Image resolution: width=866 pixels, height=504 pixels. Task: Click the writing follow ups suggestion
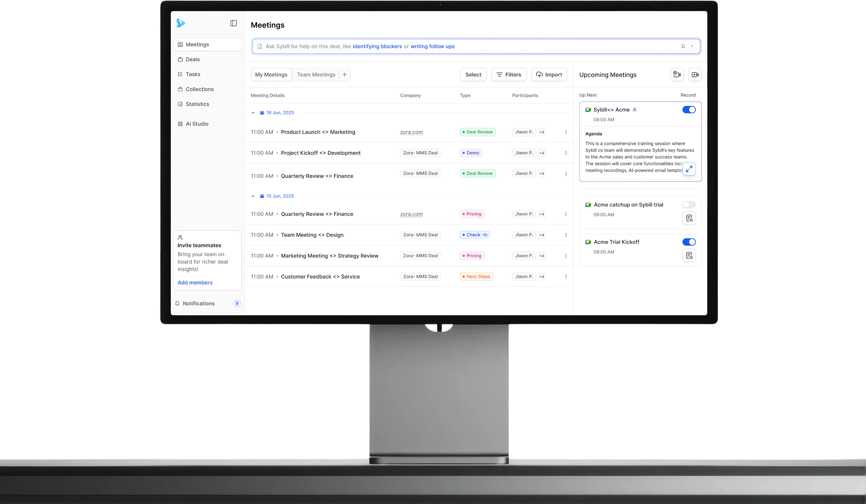point(432,46)
